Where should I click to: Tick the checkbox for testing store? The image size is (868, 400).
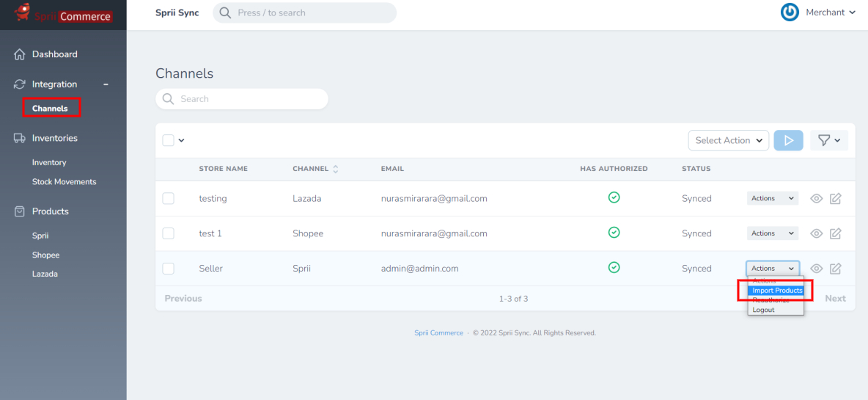point(169,198)
